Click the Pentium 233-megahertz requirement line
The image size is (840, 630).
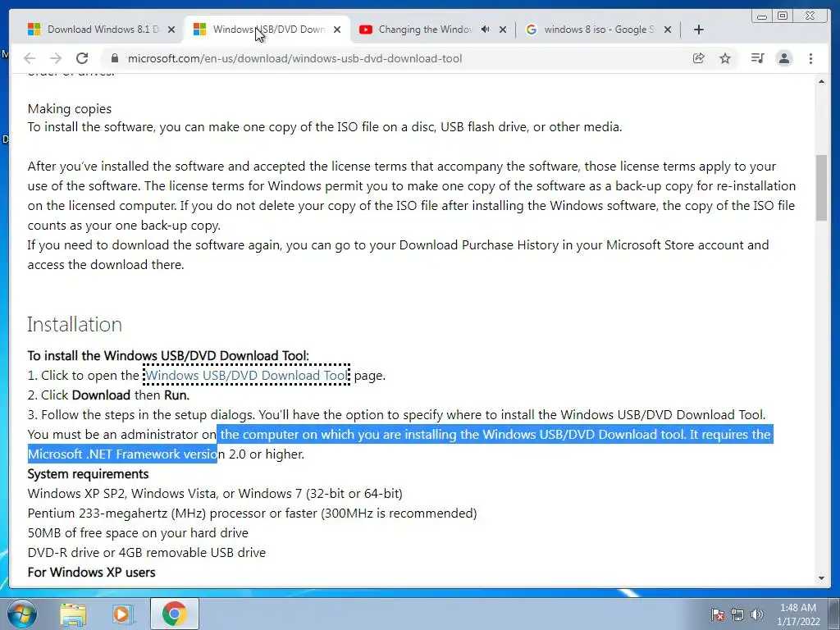[x=252, y=514]
